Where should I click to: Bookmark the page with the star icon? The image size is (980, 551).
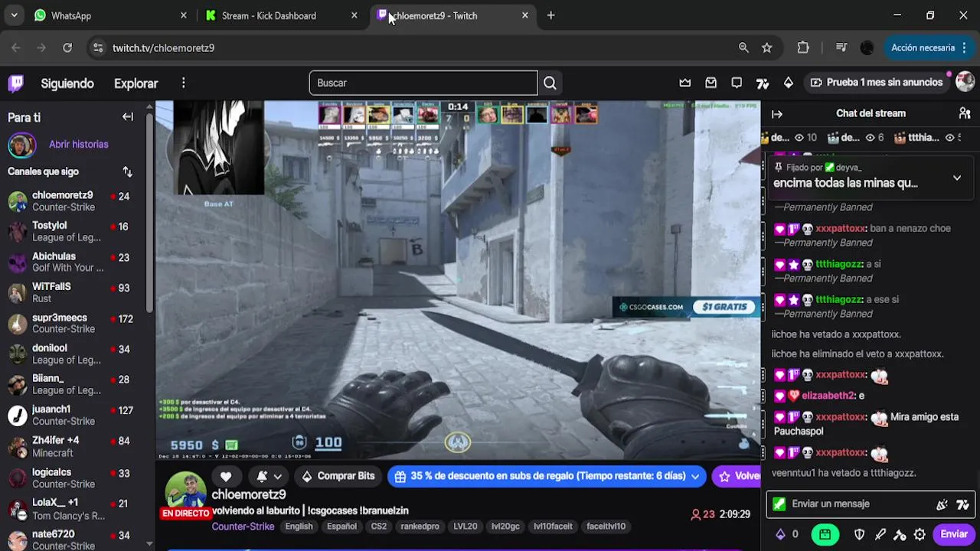coord(767,47)
